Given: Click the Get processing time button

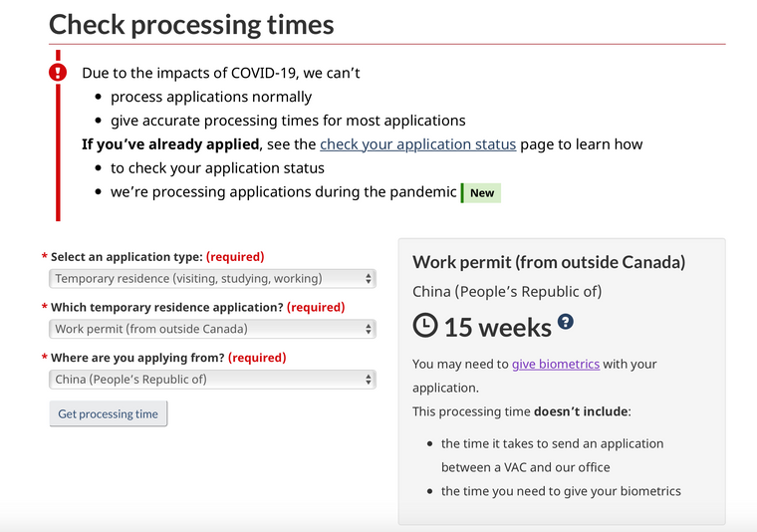Looking at the screenshot, I should click(x=109, y=413).
